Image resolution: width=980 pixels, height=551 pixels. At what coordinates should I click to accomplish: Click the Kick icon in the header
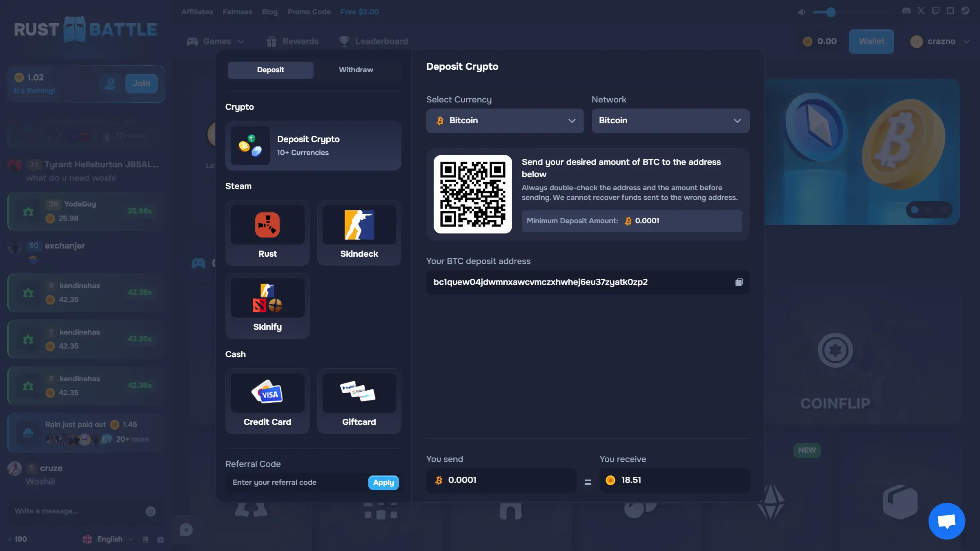coord(951,11)
